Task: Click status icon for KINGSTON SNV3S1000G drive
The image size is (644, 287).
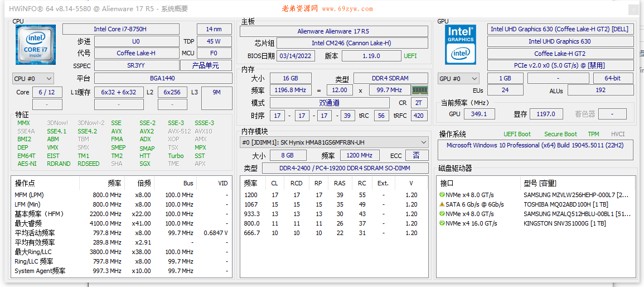Action: point(442,223)
